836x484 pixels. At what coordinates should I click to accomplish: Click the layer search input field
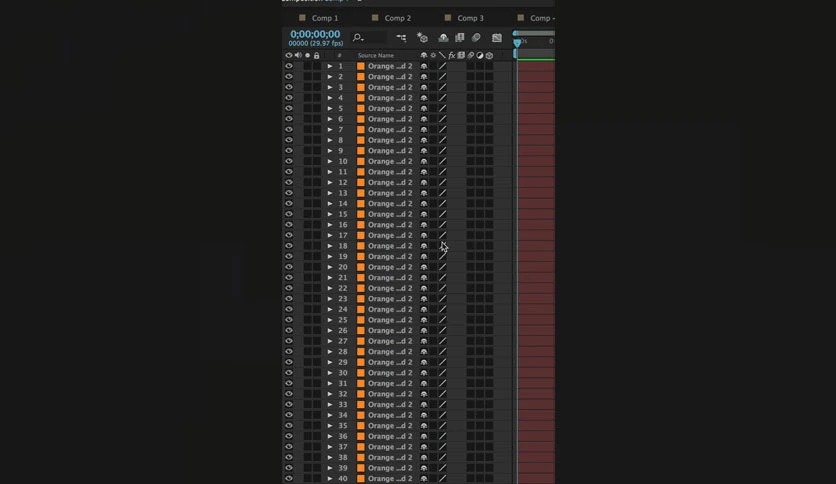pos(368,38)
